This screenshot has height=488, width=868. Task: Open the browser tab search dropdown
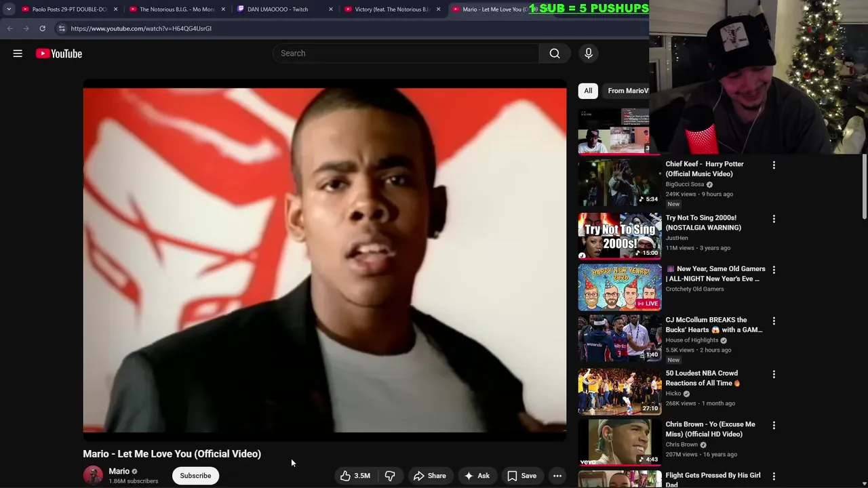click(8, 9)
